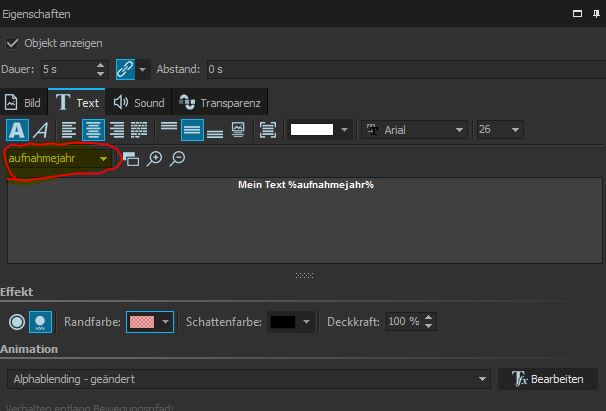Screen dimensions: 606x411
Task: Toggle the text shadow effect button
Action: pos(40,322)
